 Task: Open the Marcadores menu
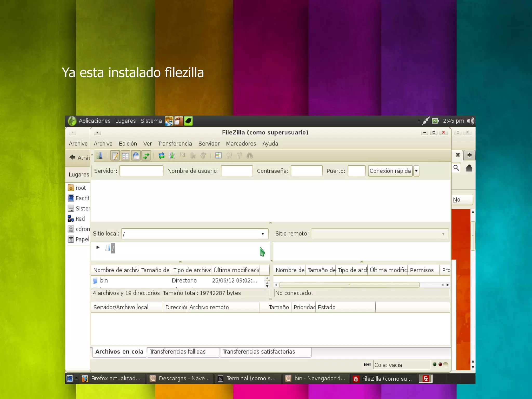tap(241, 143)
